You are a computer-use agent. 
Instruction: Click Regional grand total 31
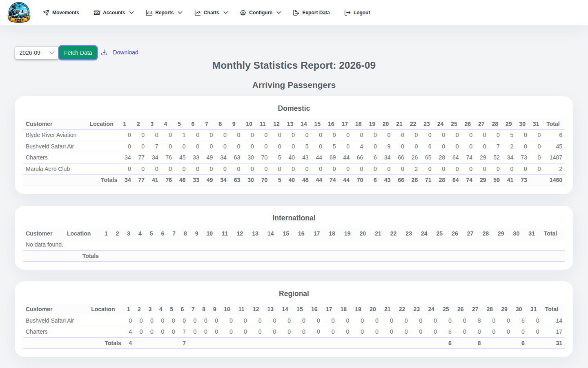[559, 343]
